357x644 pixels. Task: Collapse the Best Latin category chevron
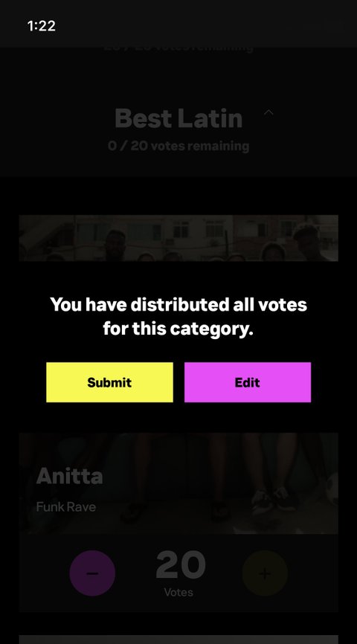[x=268, y=112]
